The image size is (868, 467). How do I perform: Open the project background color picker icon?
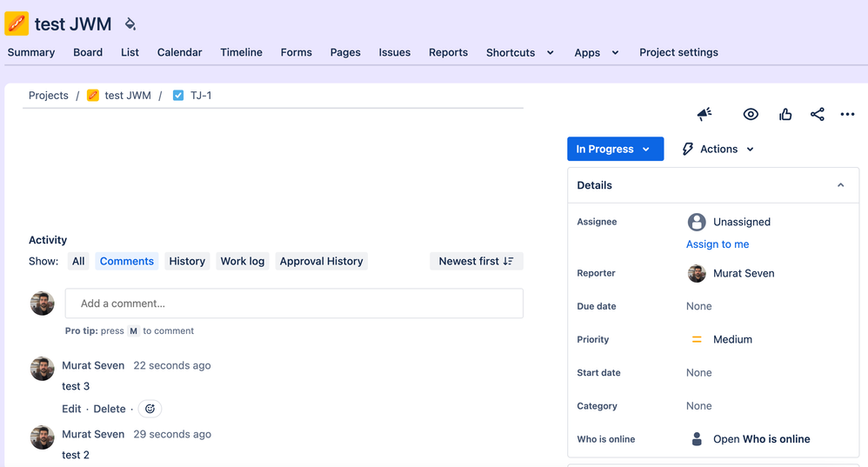(x=130, y=23)
